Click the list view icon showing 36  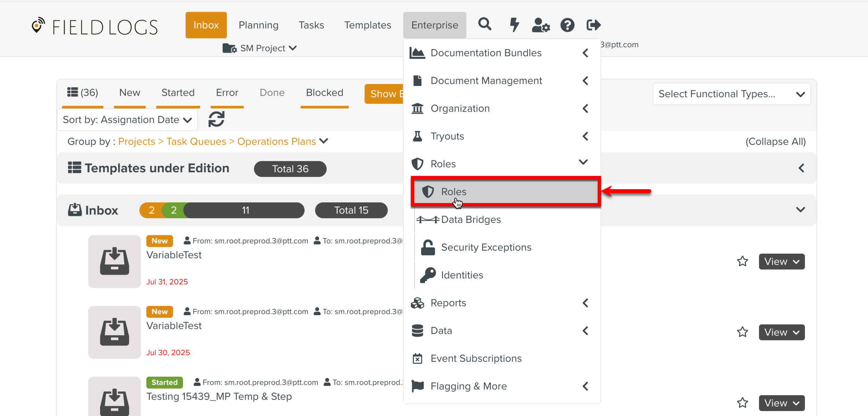[x=82, y=92]
